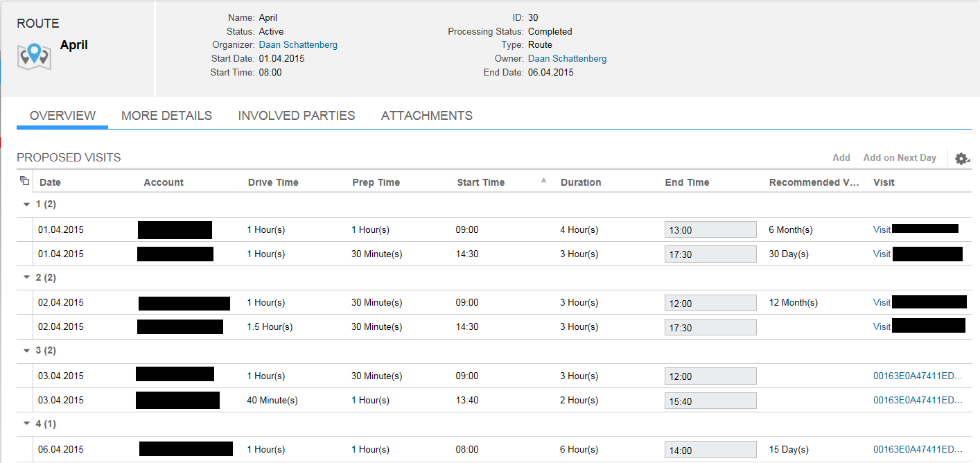
Task: Open the table settings gear menu
Action: [x=962, y=158]
